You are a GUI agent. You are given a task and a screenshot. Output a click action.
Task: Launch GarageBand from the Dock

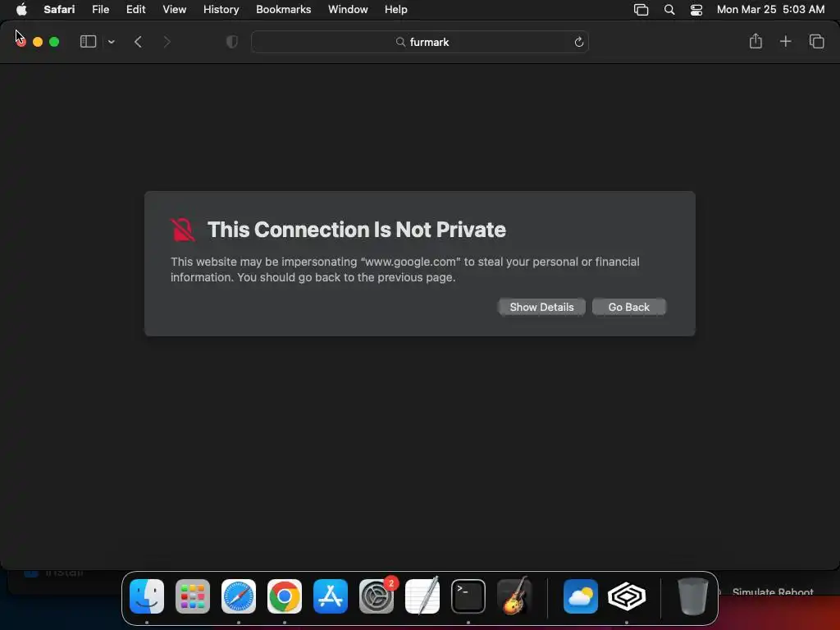point(514,596)
